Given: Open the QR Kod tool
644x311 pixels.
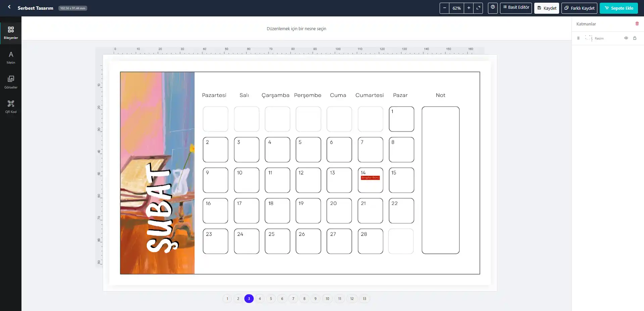Looking at the screenshot, I should [x=11, y=106].
